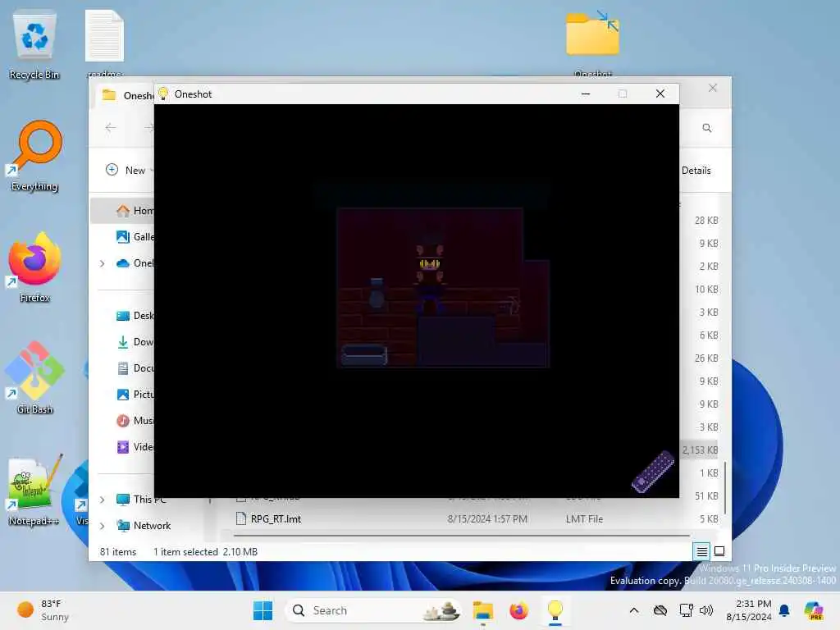Screen dimensions: 840x630
Task: Open the Recycle Bin desktop icon
Action: click(x=34, y=46)
